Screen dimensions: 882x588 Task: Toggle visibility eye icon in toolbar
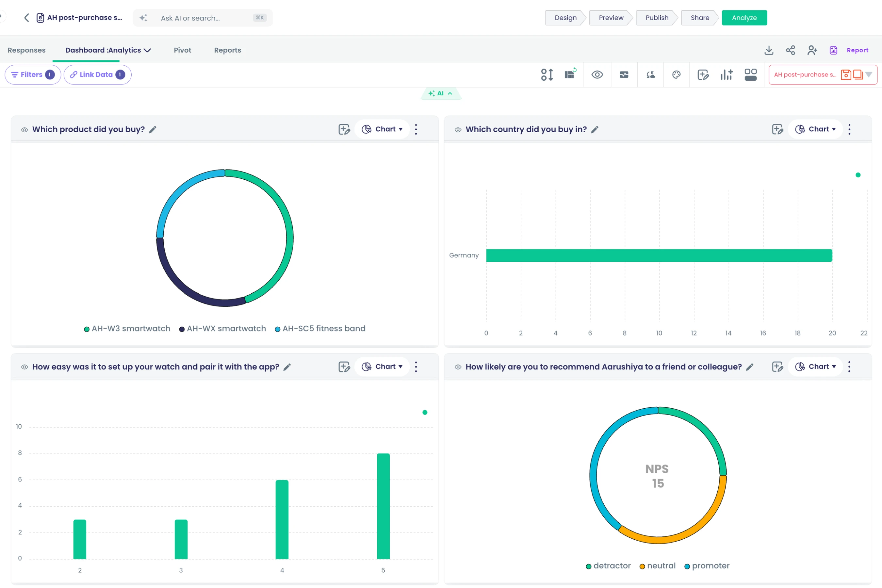tap(597, 74)
